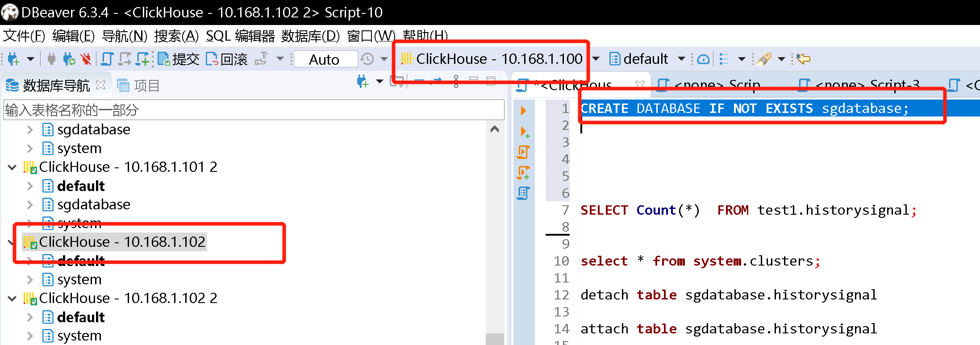Click the active connection ClickHouse - 10.168.1.100 selector
This screenshot has height=345, width=980.
click(x=492, y=58)
